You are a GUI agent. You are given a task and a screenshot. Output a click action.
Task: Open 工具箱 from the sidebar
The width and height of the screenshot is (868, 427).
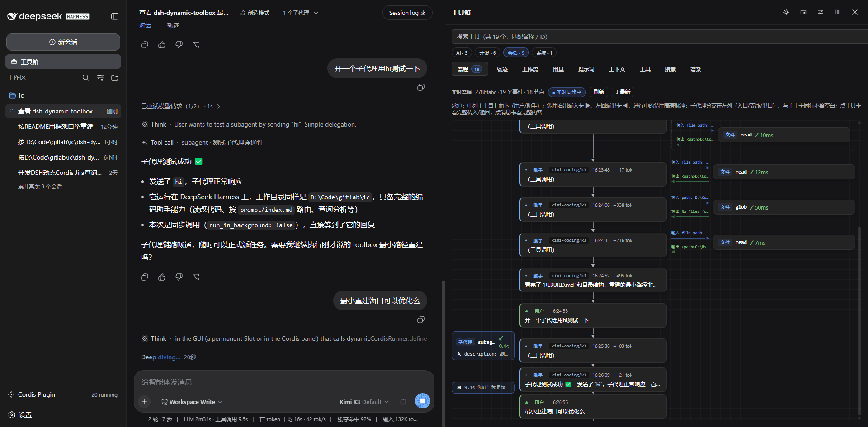[63, 61]
